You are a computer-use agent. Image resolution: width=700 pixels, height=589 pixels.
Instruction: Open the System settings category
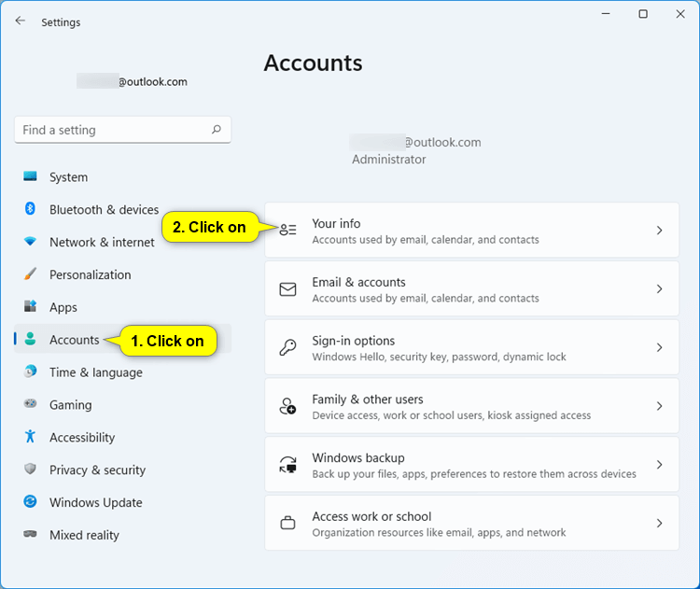(x=123, y=176)
